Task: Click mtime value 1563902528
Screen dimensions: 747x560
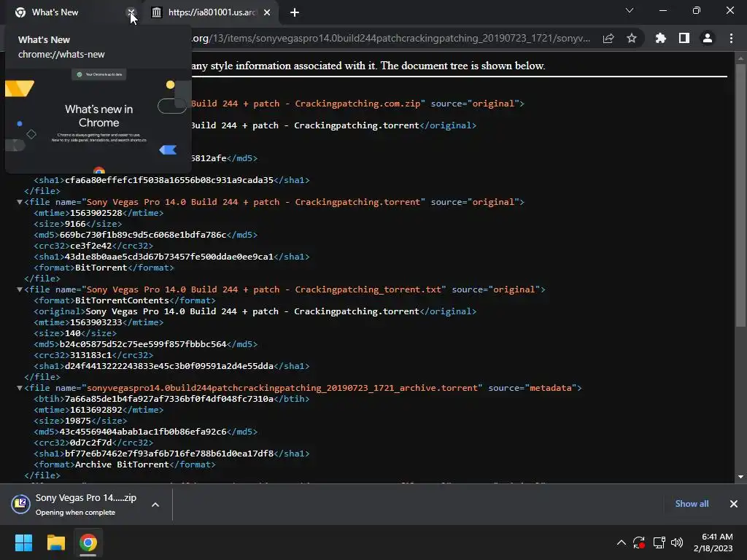Action: pos(96,213)
